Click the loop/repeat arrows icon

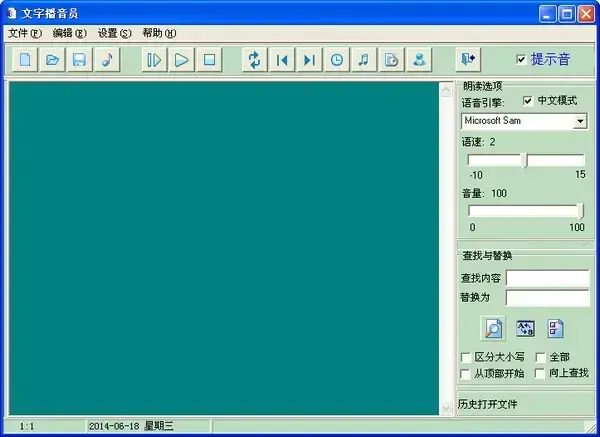tap(255, 60)
